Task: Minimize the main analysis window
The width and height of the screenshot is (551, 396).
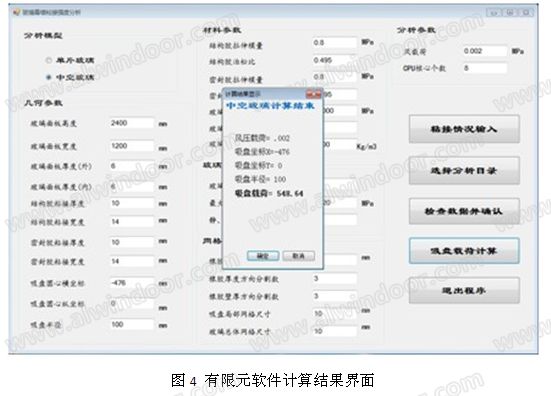Action: [x=494, y=13]
